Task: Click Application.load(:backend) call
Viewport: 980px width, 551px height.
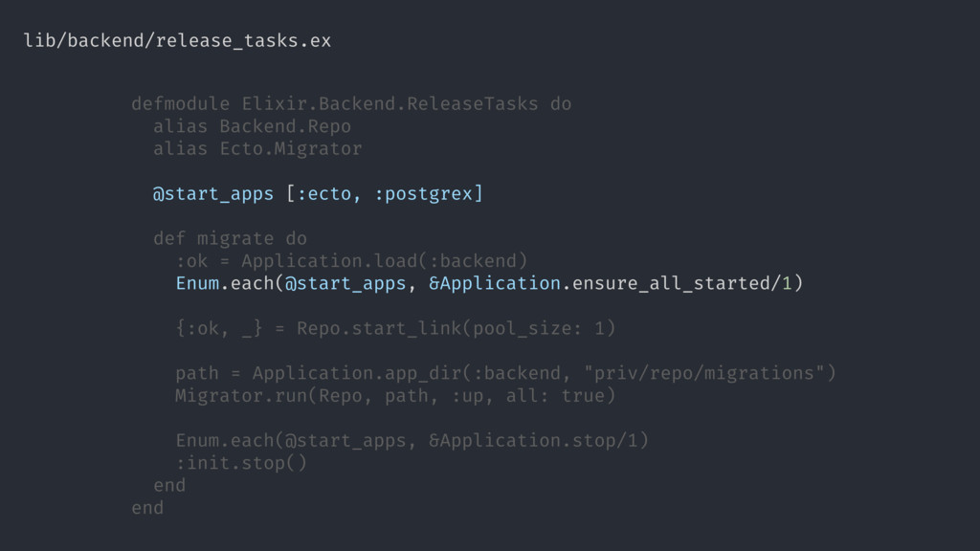Action: click(385, 261)
